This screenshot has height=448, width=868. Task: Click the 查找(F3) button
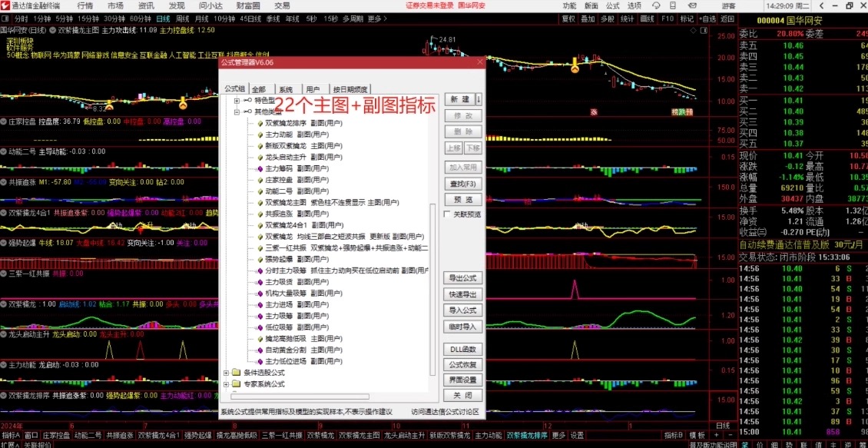(463, 184)
